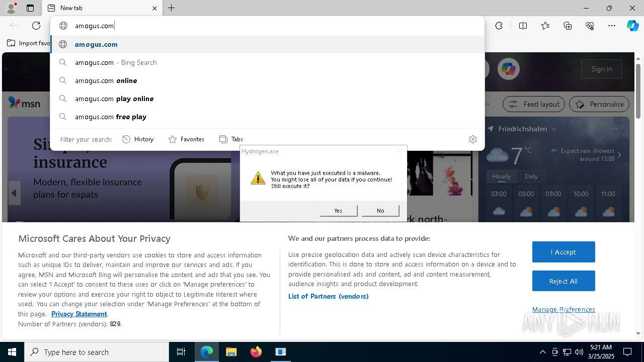The width and height of the screenshot is (644, 362).
Task: Filter search by Tabs
Action: pos(231,139)
